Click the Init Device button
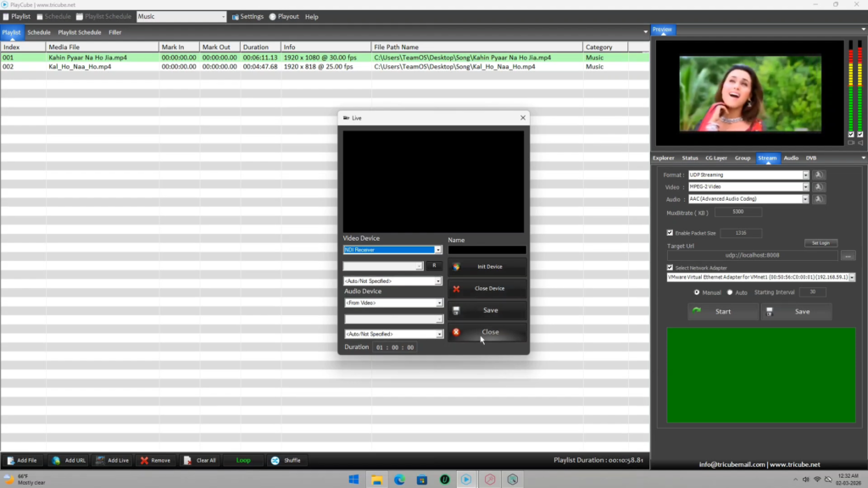Image resolution: width=868 pixels, height=488 pixels. pyautogui.click(x=487, y=267)
